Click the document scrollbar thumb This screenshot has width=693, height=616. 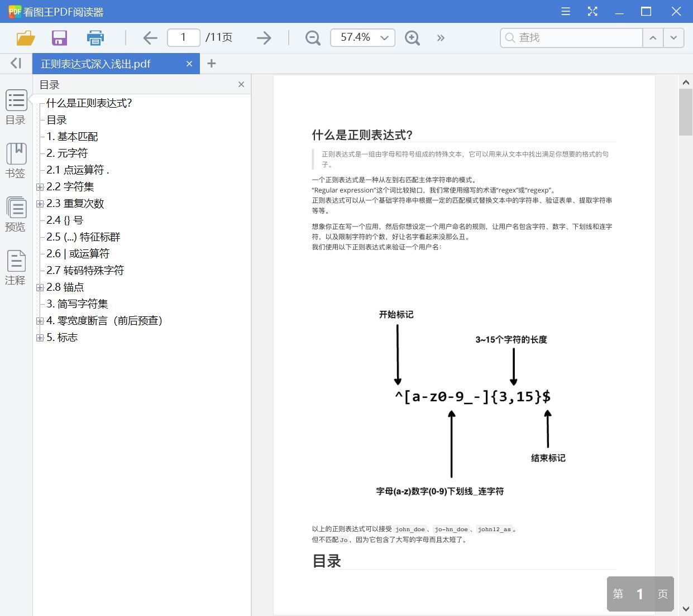(686, 112)
